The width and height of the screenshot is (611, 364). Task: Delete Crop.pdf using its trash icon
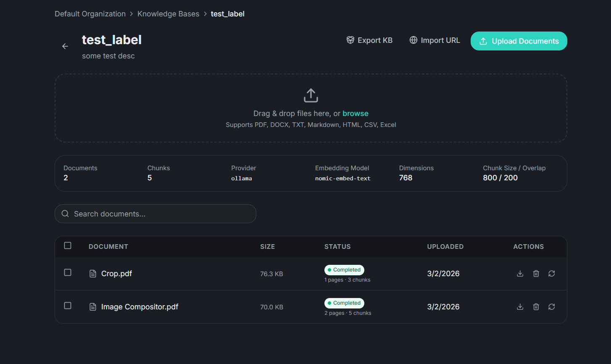click(x=536, y=273)
